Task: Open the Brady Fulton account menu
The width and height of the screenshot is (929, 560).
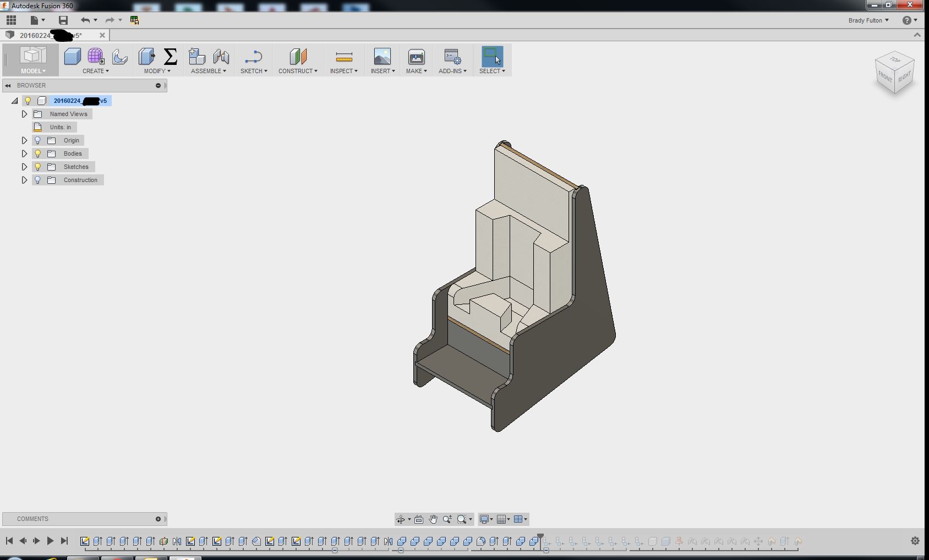Action: [x=868, y=20]
